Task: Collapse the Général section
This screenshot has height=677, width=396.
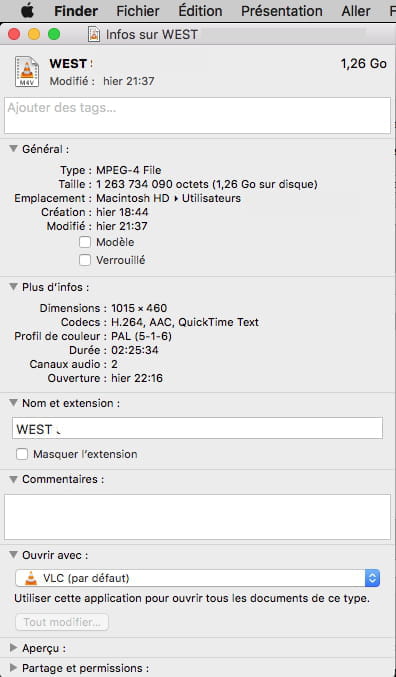Action: tap(13, 149)
